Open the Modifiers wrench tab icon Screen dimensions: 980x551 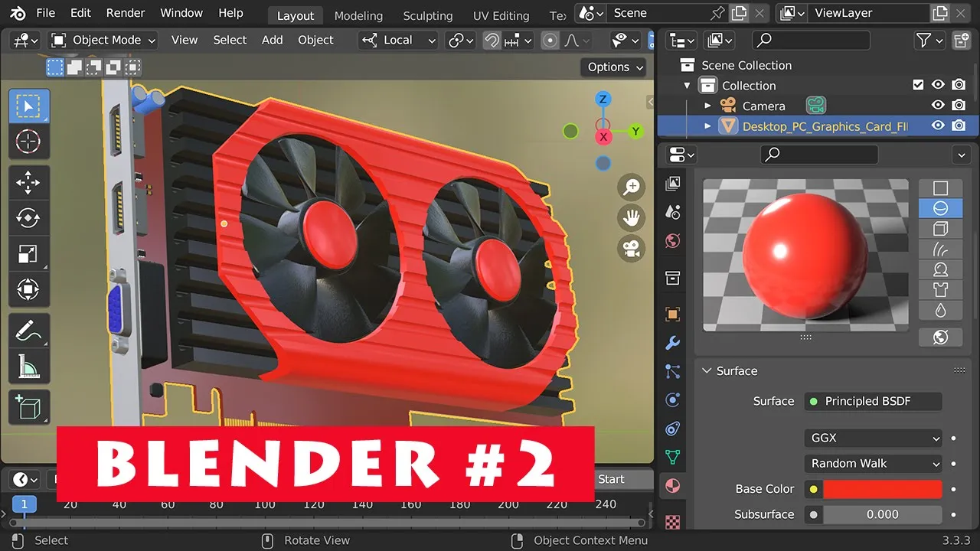[x=673, y=343]
